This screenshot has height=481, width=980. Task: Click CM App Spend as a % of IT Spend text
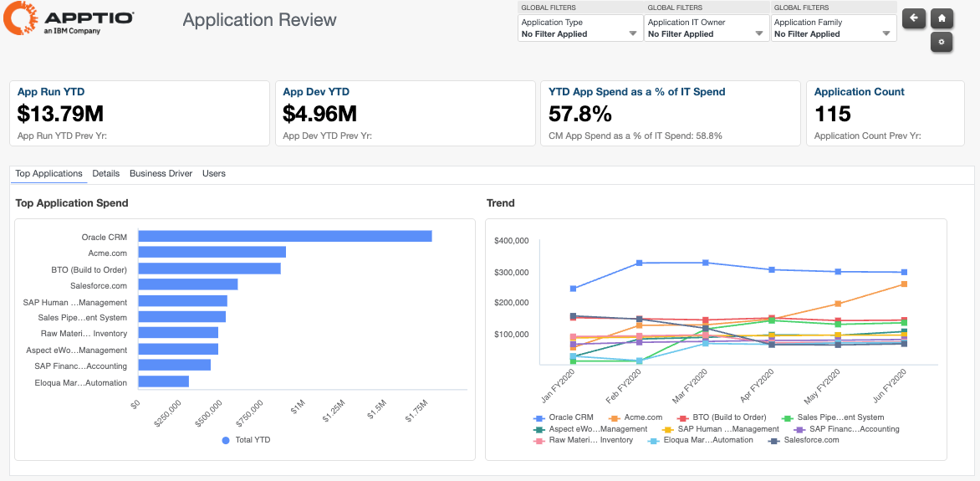coord(635,136)
